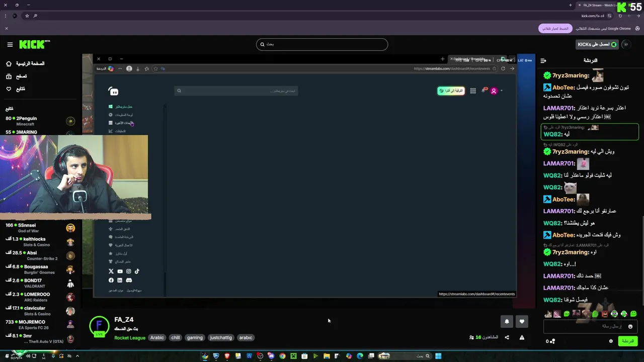Open the 2Penguin Minecraft channel

pyautogui.click(x=39, y=121)
